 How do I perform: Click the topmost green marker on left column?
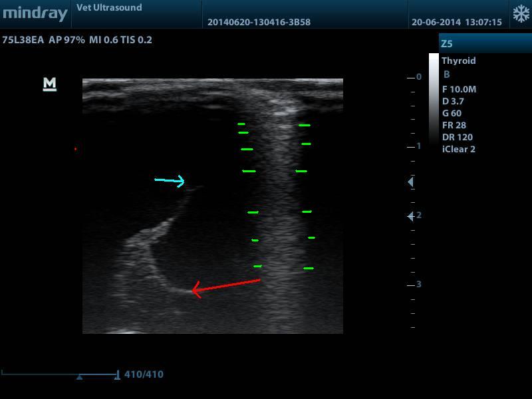pos(241,124)
